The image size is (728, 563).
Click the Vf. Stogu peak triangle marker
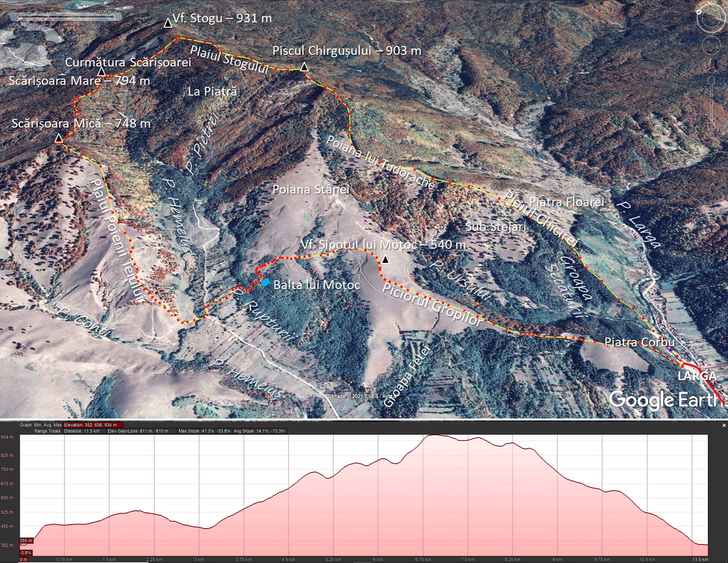168,23
